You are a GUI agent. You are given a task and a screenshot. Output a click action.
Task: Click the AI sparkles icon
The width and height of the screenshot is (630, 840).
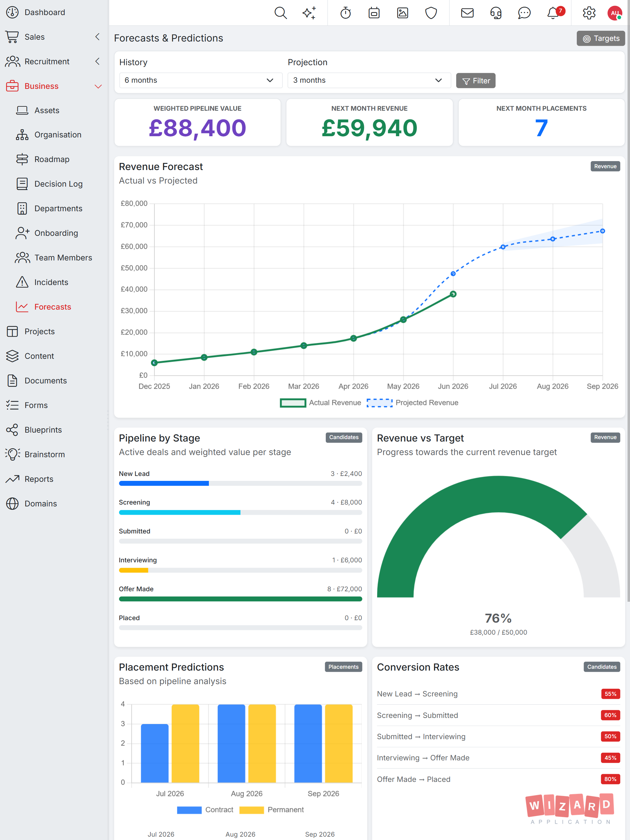click(x=309, y=13)
